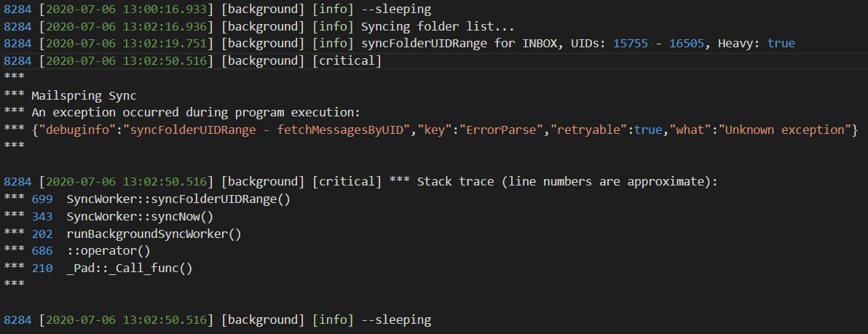868x334 pixels.
Task: Click the timestamp 13:00:16.933 in first line
Action: 165,9
